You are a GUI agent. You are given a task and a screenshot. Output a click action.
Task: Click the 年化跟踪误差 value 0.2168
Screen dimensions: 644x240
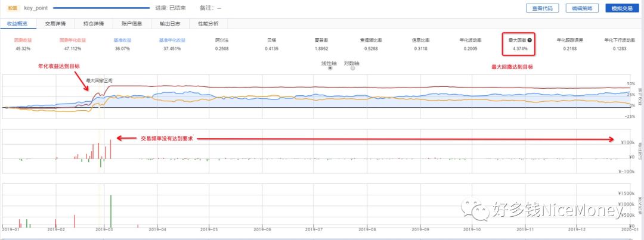(x=569, y=48)
